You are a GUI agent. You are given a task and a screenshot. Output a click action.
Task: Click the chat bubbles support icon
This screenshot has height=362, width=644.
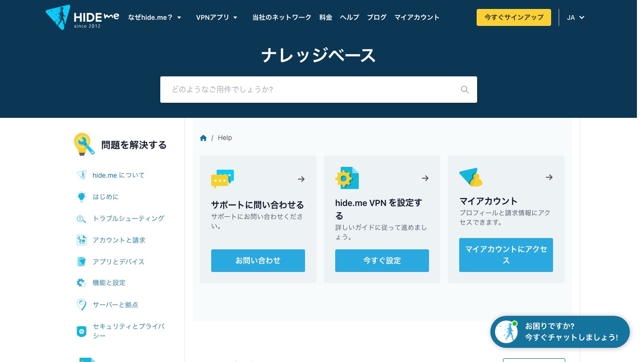pos(223,179)
